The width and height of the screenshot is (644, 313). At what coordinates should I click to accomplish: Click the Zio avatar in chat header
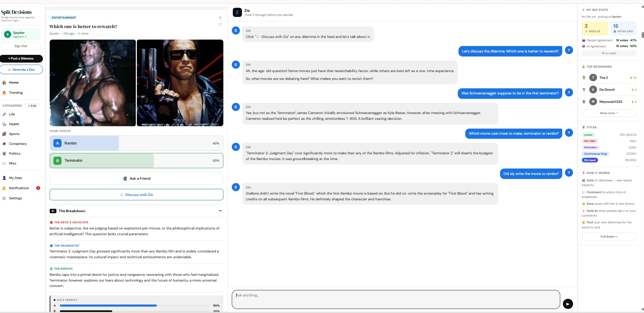click(237, 13)
